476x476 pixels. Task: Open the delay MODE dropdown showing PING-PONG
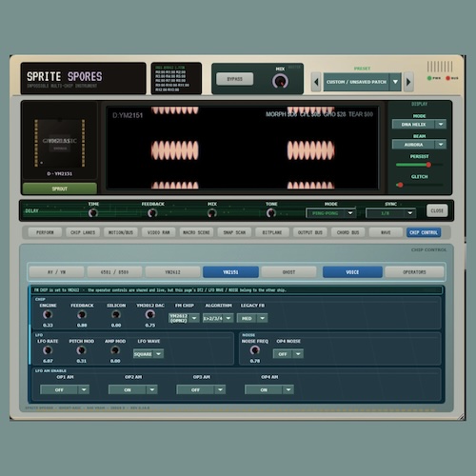click(331, 213)
